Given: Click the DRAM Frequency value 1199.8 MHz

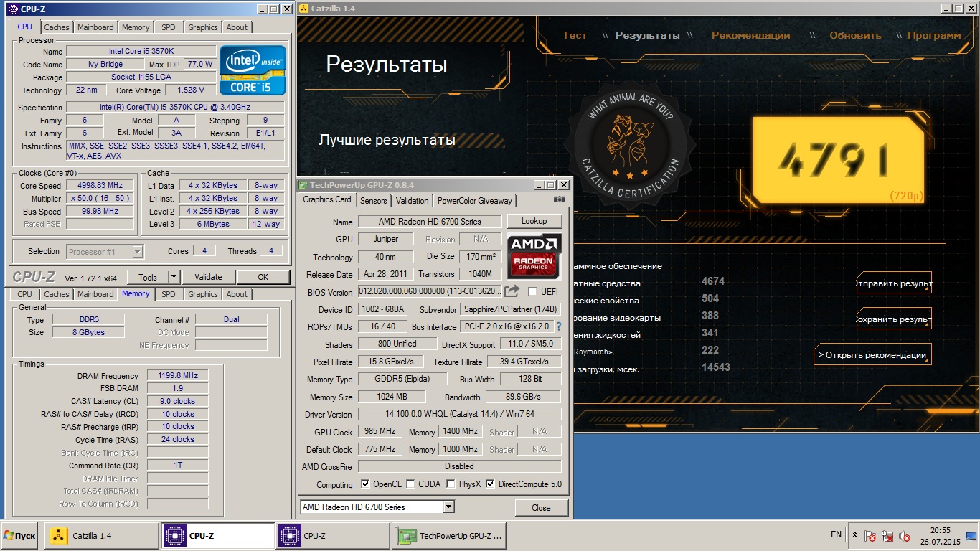Looking at the screenshot, I should pos(178,376).
